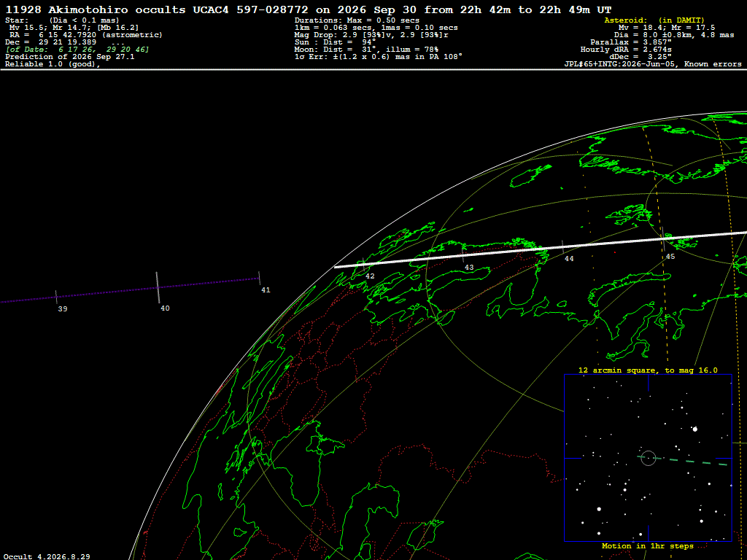Screen dimensions: 747x560
Task: Click the 42 minute tick label
Action: pyautogui.click(x=370, y=276)
